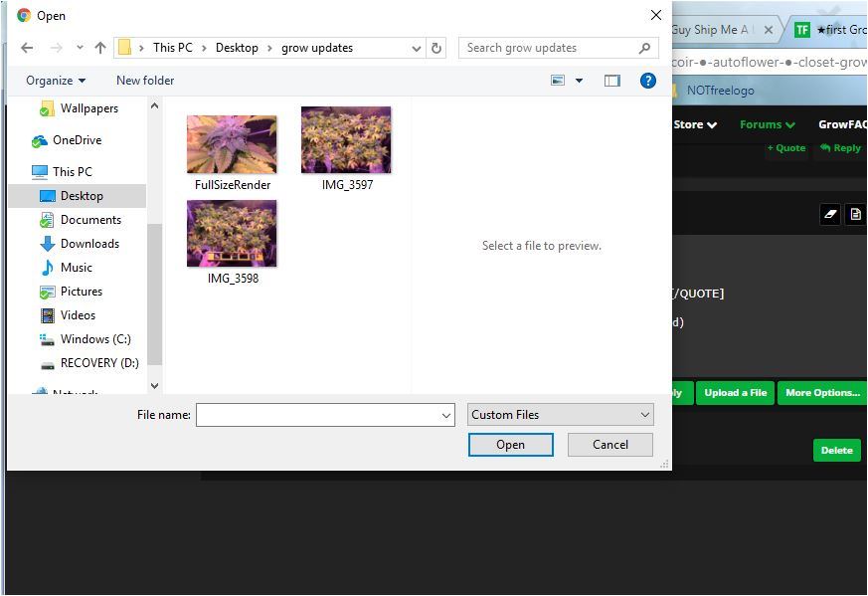Click the Windows (C:) drive icon
Image resolution: width=868 pixels, height=596 pixels.
coord(48,339)
